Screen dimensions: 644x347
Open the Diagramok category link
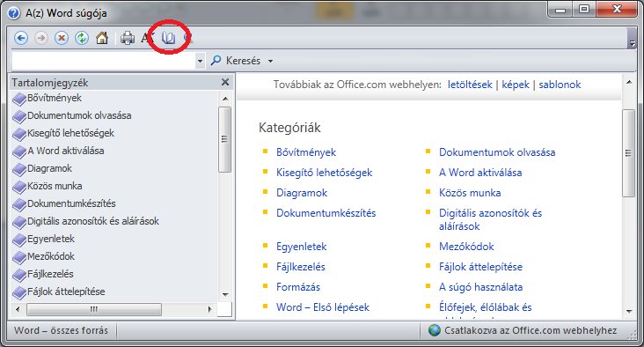[302, 193]
